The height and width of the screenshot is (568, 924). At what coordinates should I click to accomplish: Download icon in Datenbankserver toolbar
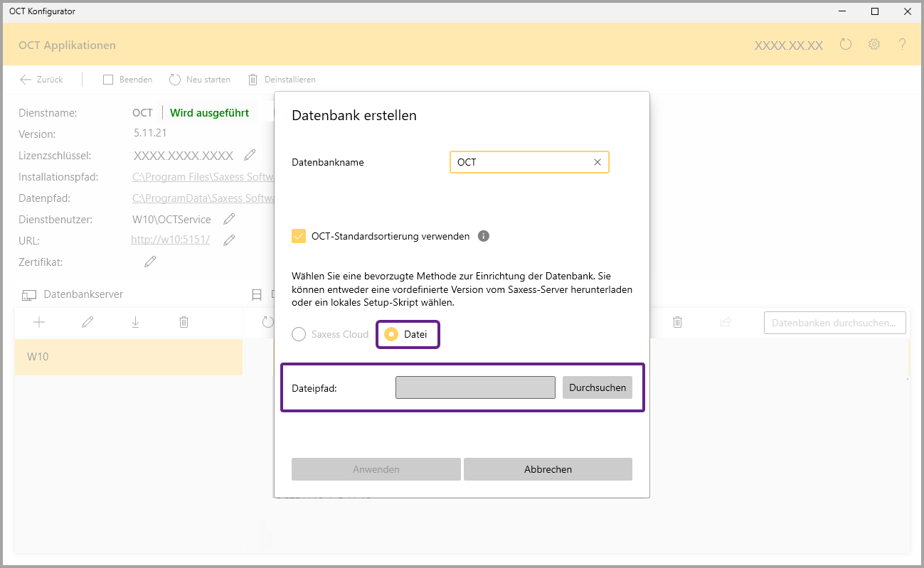click(x=135, y=322)
